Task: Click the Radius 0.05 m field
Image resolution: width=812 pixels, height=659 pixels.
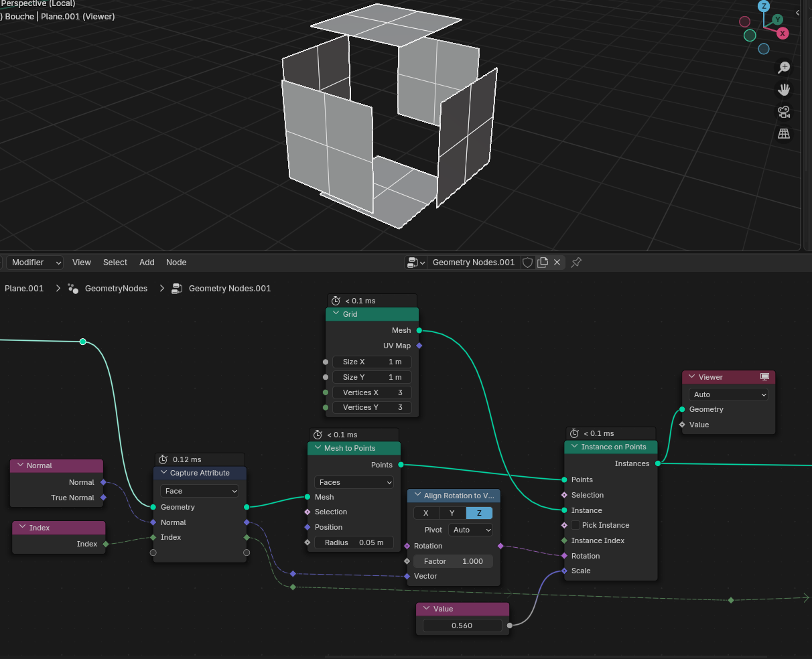Action: click(354, 542)
